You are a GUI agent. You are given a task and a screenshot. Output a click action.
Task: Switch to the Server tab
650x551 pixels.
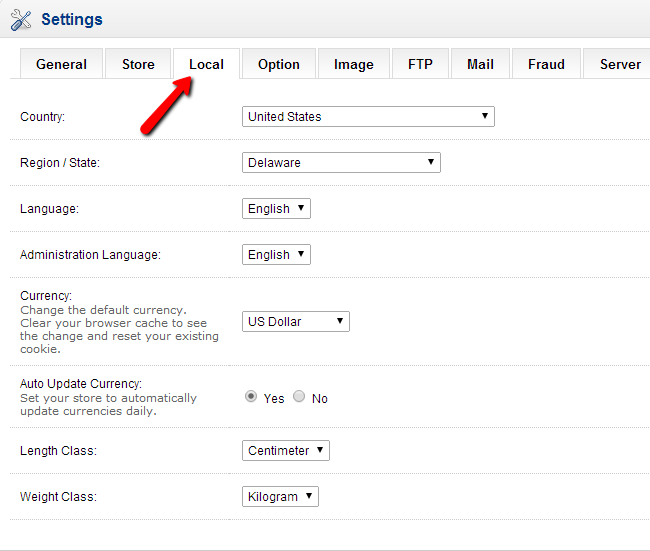coord(619,64)
